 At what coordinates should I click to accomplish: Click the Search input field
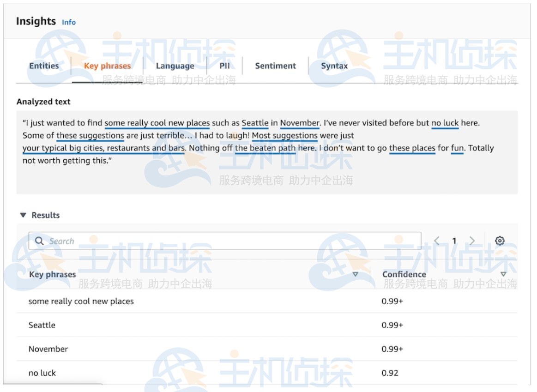tap(225, 241)
